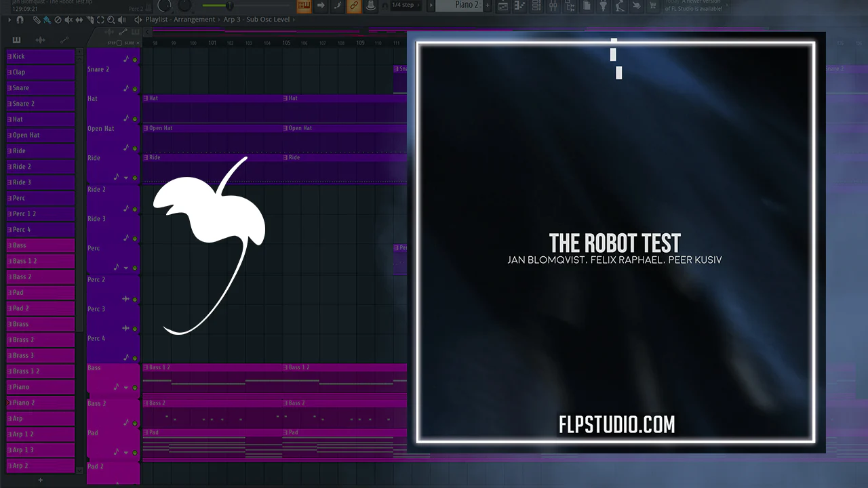The image size is (868, 488).
Task: Click the plus button next to Piano 2
Action: [x=487, y=5]
